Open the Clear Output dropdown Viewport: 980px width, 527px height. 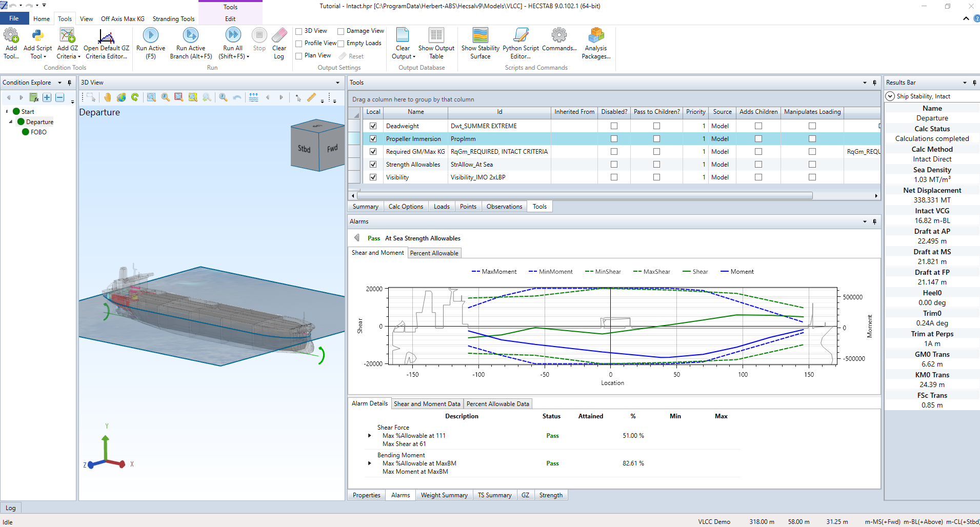click(403, 56)
